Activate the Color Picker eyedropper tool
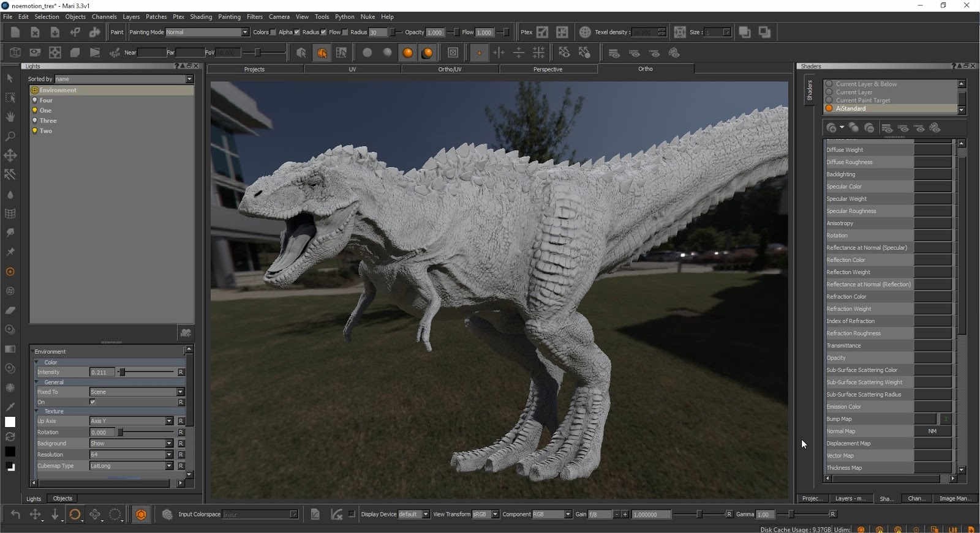Image resolution: width=980 pixels, height=533 pixels. tap(10, 406)
